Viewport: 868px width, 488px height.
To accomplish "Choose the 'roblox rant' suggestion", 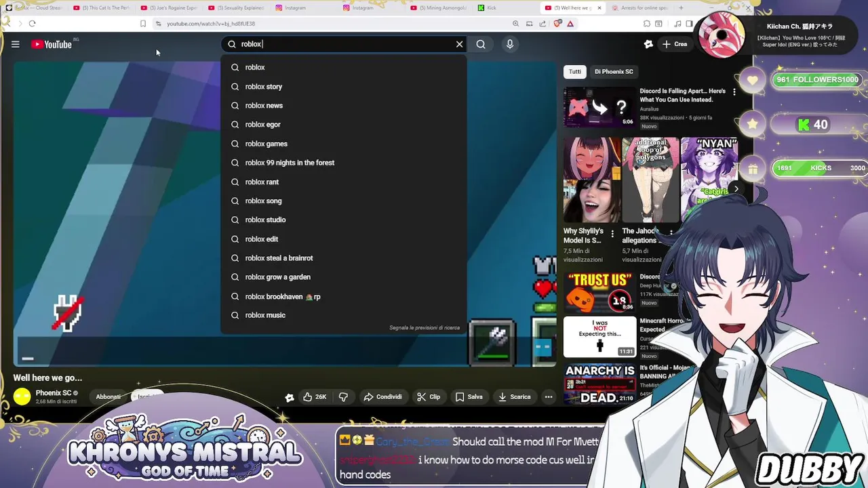I will [x=344, y=182].
